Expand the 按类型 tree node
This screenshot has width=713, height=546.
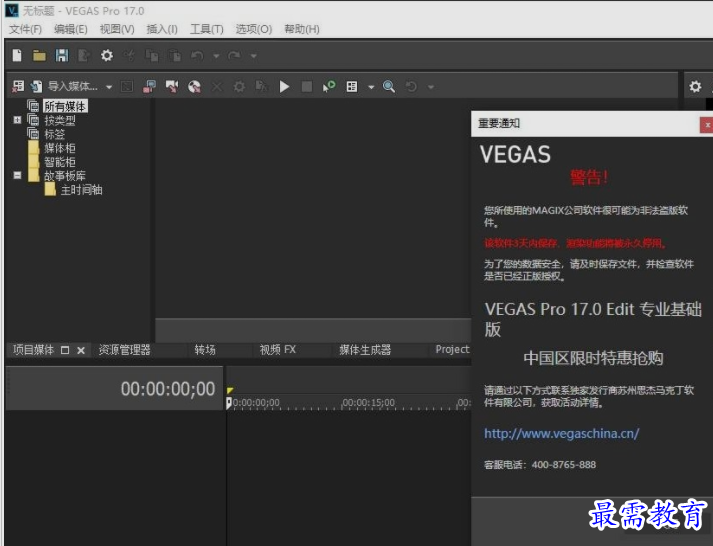point(17,120)
